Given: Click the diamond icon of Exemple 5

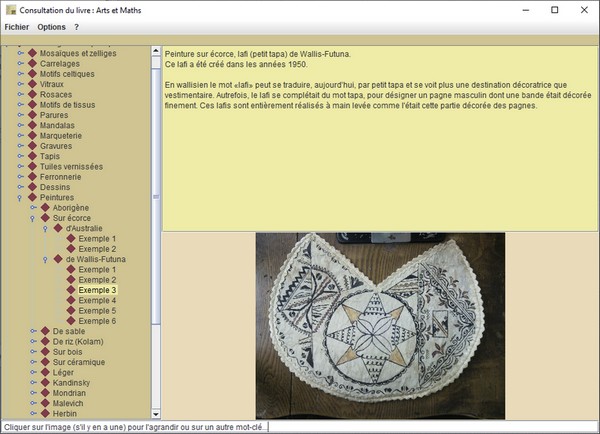Looking at the screenshot, I should 71,311.
